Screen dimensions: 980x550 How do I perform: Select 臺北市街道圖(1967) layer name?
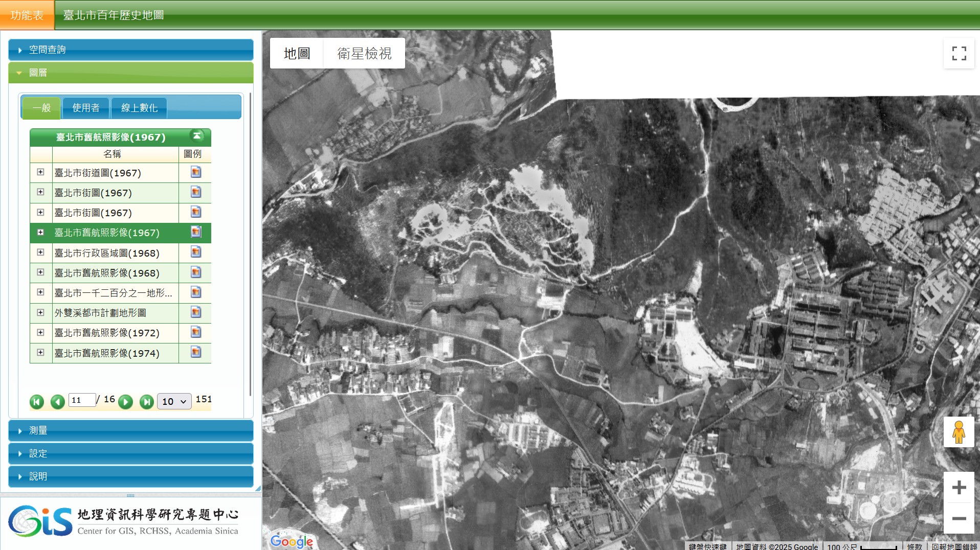click(x=98, y=173)
